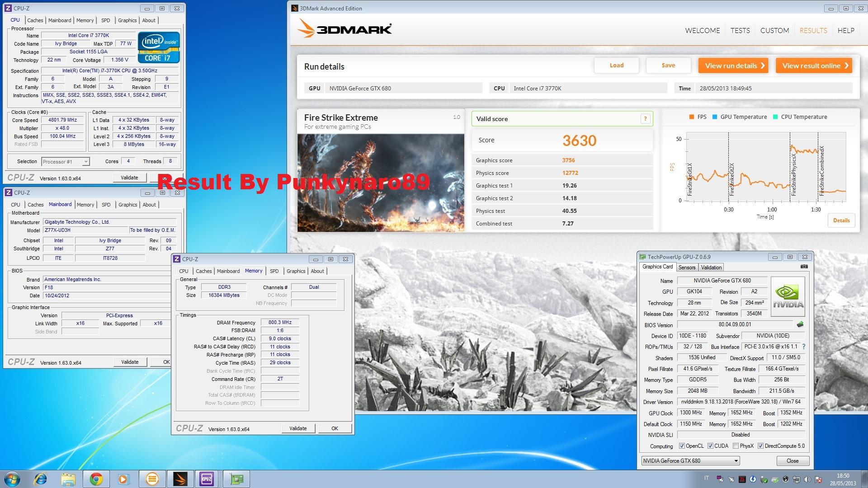Click the FireStrikePhysicsX marker on the chart

[x=793, y=175]
